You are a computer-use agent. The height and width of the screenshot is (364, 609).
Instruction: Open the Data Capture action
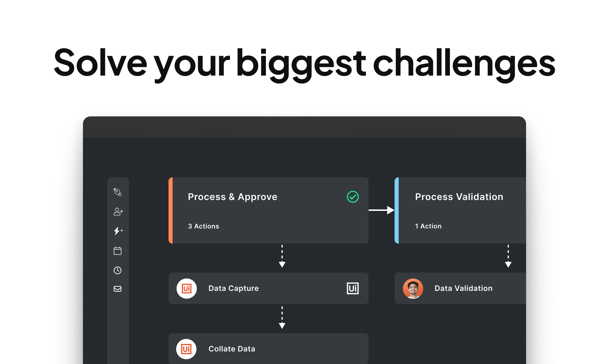[x=234, y=288]
